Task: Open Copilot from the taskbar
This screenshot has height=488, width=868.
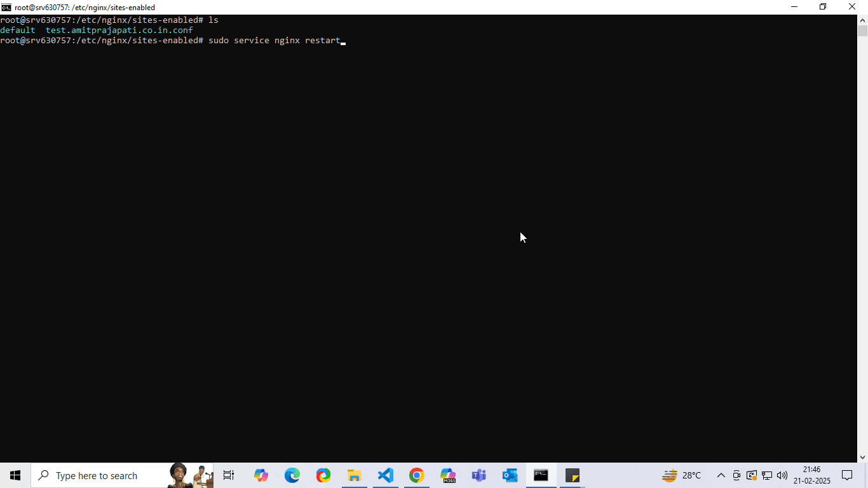Action: 261,475
